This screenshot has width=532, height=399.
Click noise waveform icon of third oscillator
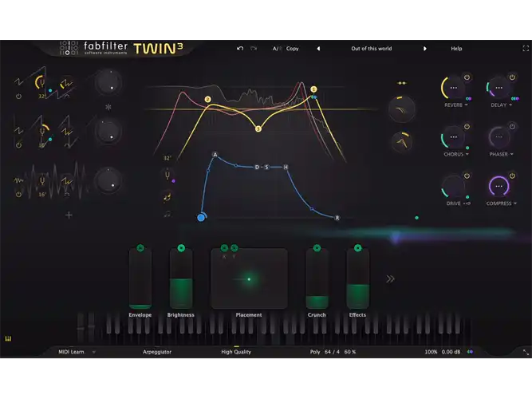click(x=18, y=180)
